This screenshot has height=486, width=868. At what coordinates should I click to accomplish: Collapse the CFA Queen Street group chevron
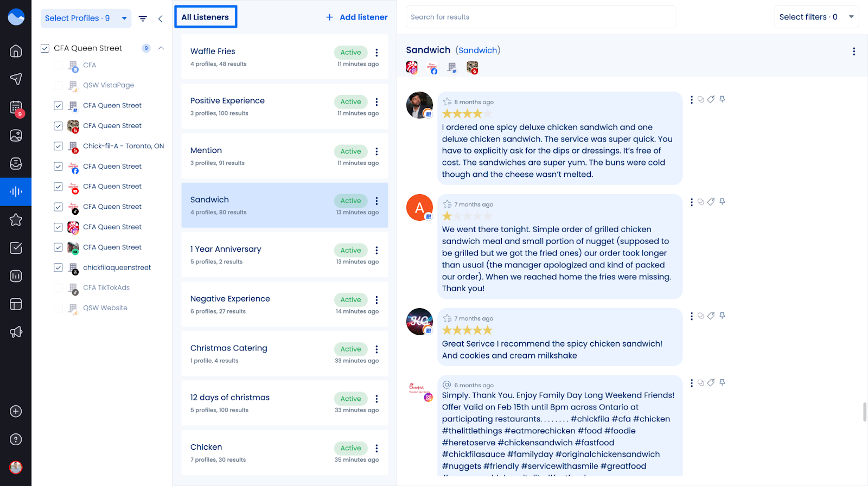coord(161,48)
